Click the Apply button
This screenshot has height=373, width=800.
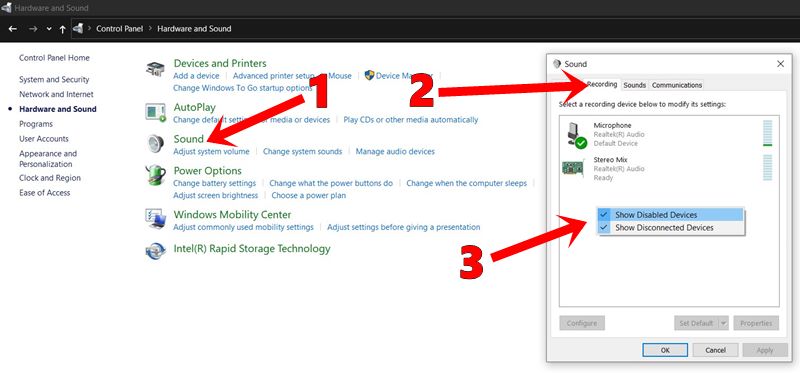pos(765,350)
